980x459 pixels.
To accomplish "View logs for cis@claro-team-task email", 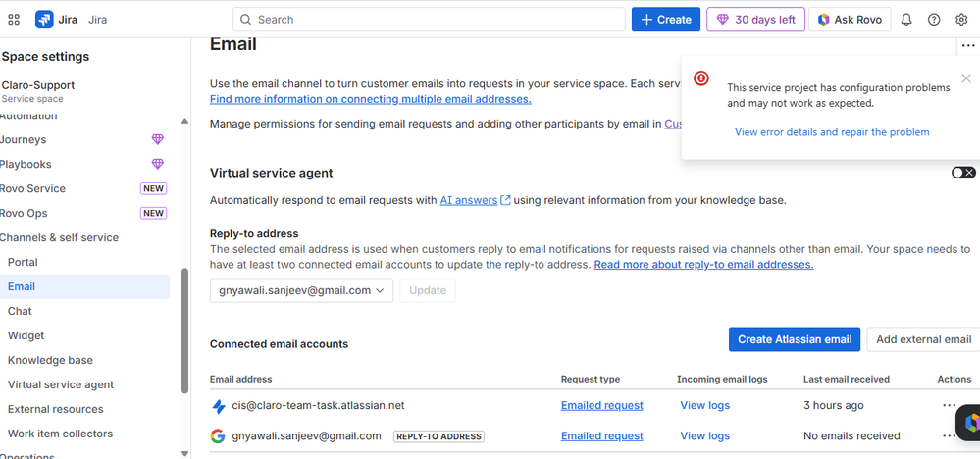I will click(x=705, y=405).
